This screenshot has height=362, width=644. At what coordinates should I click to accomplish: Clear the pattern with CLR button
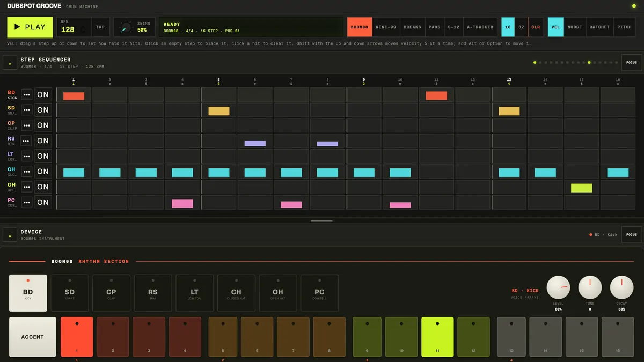pos(536,27)
